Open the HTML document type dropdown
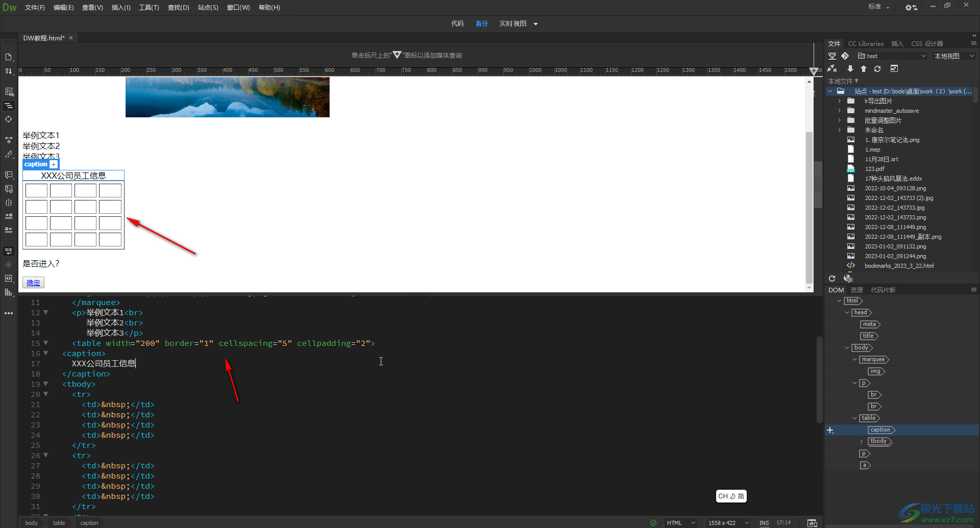 click(681, 523)
